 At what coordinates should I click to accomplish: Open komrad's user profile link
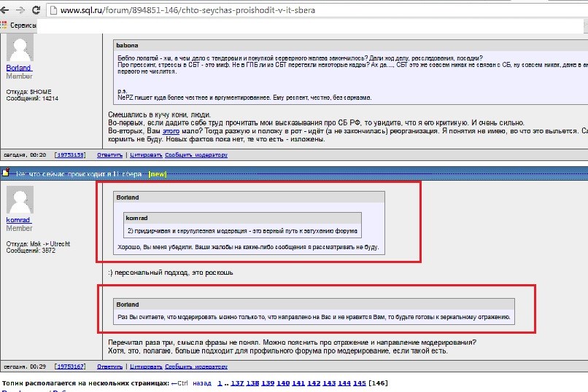pyautogui.click(x=18, y=218)
